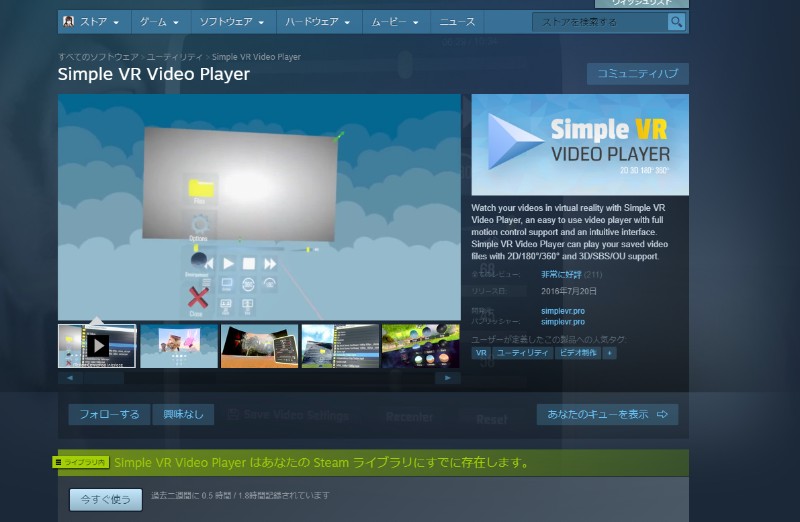Click the play button in the video preview
The width and height of the screenshot is (800, 522).
click(229, 263)
